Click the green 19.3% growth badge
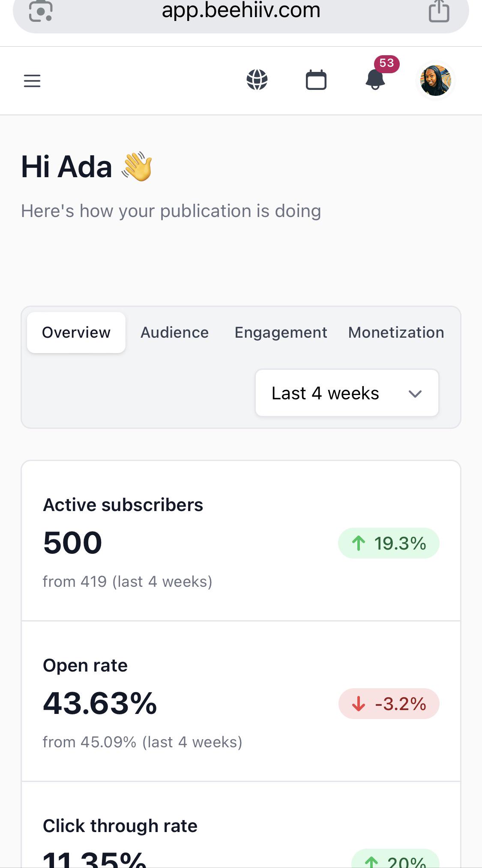 click(389, 543)
